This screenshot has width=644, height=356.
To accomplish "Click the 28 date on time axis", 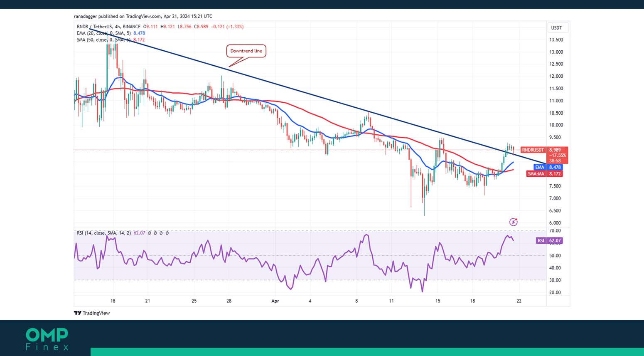I will [229, 301].
